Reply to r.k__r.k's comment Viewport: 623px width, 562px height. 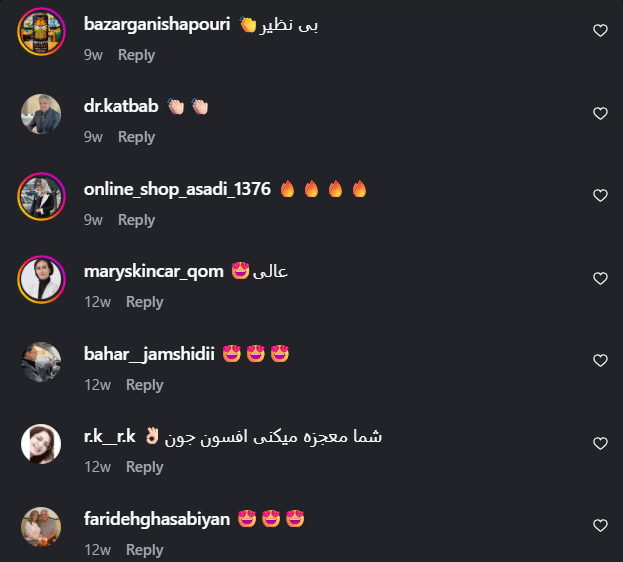coord(145,467)
